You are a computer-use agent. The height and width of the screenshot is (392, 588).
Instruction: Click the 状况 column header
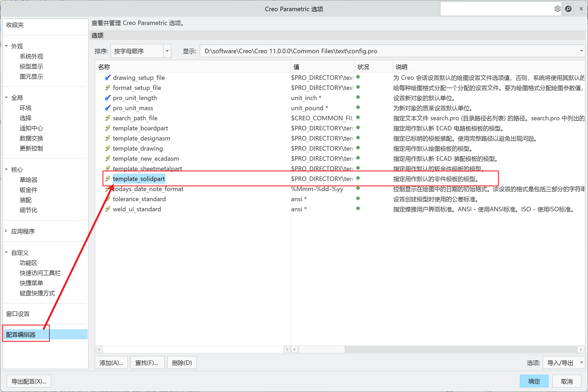pyautogui.click(x=374, y=67)
